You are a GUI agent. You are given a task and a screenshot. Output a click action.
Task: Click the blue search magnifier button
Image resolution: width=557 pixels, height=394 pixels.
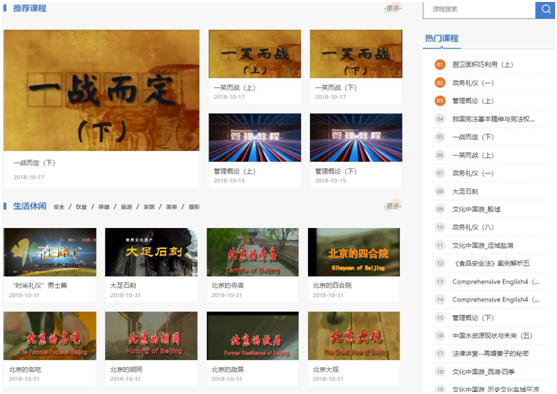click(545, 10)
